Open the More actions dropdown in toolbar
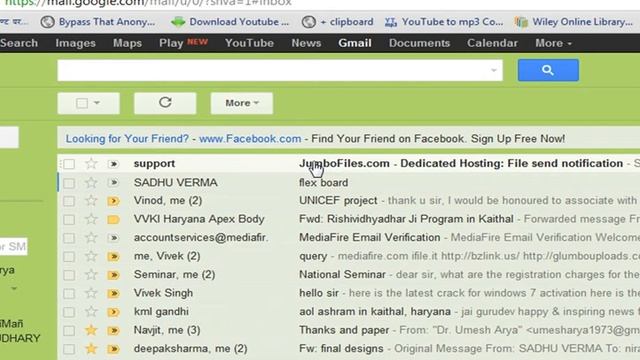The height and width of the screenshot is (360, 640). pyautogui.click(x=242, y=103)
